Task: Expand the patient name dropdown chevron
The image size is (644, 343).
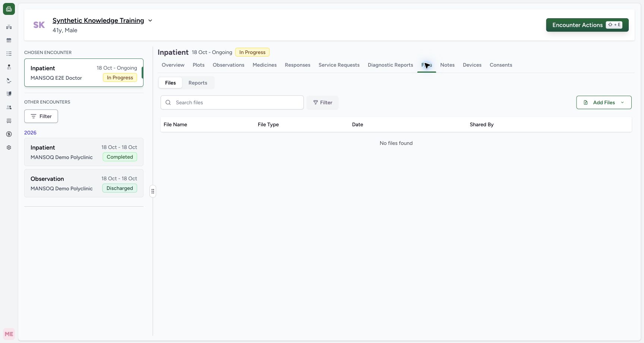Action: pyautogui.click(x=150, y=20)
